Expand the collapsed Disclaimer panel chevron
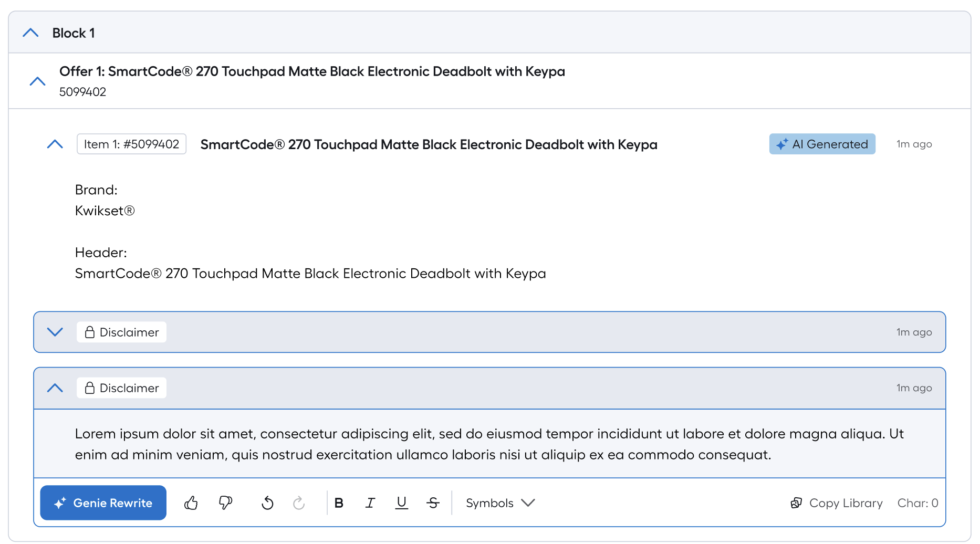Viewport: 980px width, 544px height. [x=55, y=332]
